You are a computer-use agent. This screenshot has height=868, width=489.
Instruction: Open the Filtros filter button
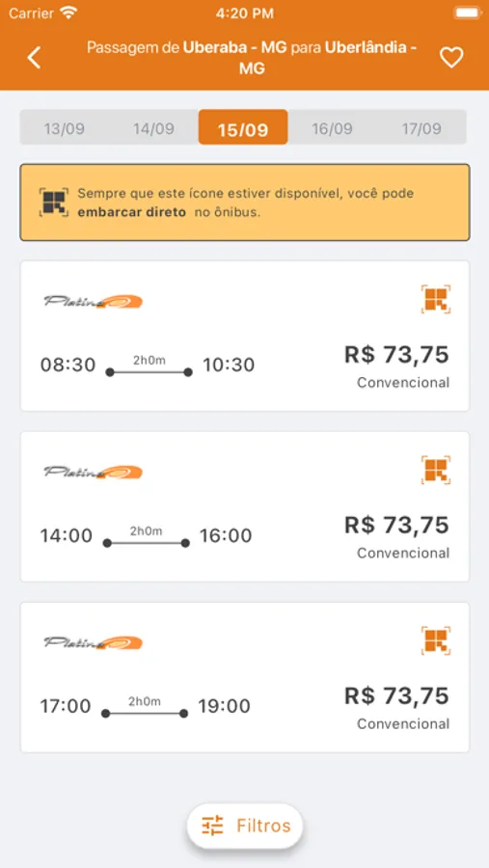point(245,826)
